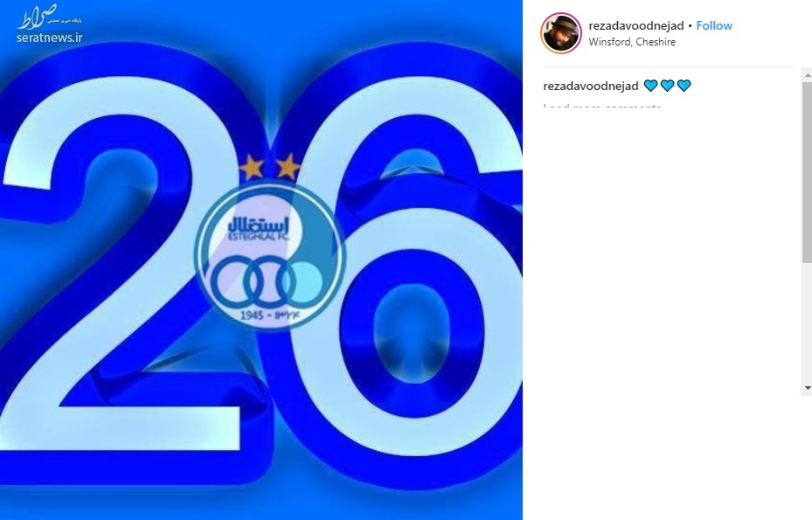Image resolution: width=812 pixels, height=520 pixels.
Task: Load more comments
Action: click(x=602, y=107)
